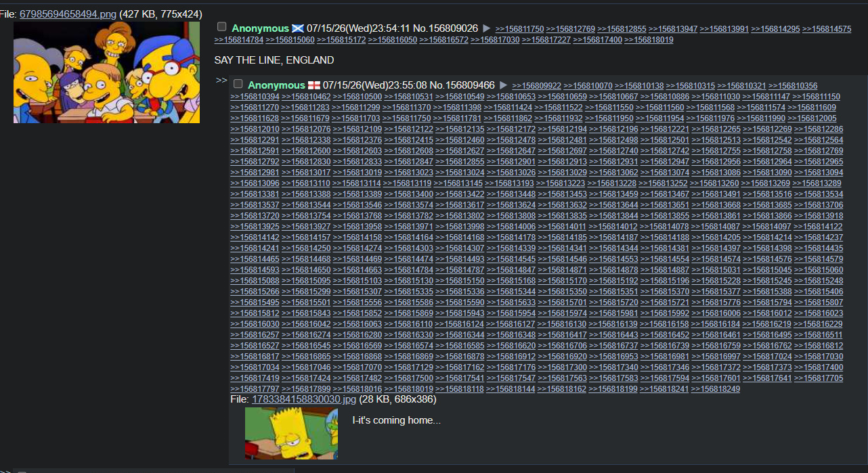This screenshot has width=868, height=473.
Task: Open reply link >>156813706
Action: [x=819, y=205]
